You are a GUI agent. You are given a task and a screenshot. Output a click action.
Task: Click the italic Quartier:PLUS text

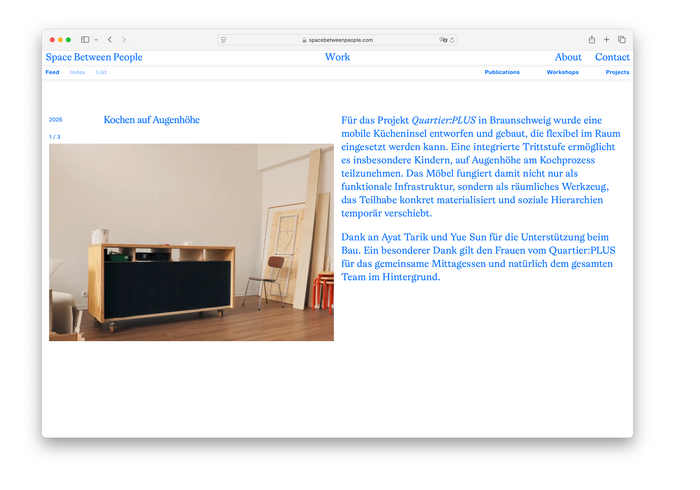(x=443, y=120)
